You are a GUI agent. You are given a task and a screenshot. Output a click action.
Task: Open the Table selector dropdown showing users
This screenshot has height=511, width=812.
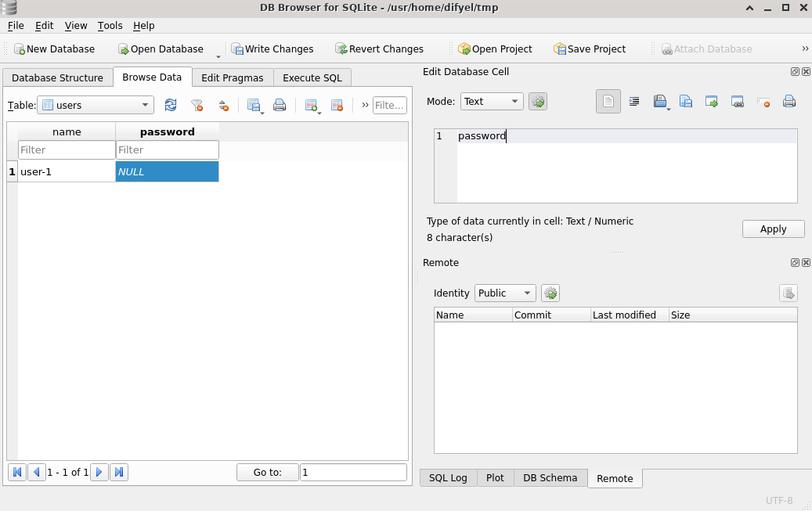[x=96, y=105]
